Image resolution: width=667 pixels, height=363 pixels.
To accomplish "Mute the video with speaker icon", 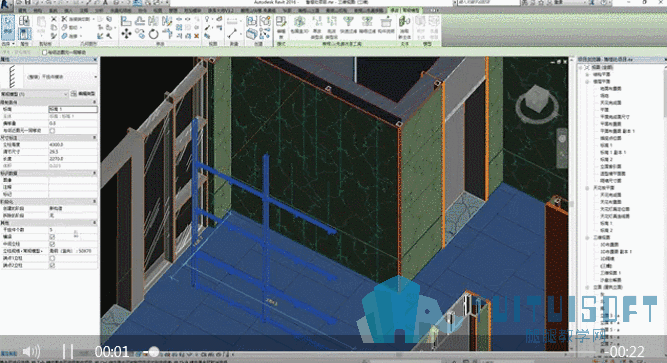I will click(31, 352).
